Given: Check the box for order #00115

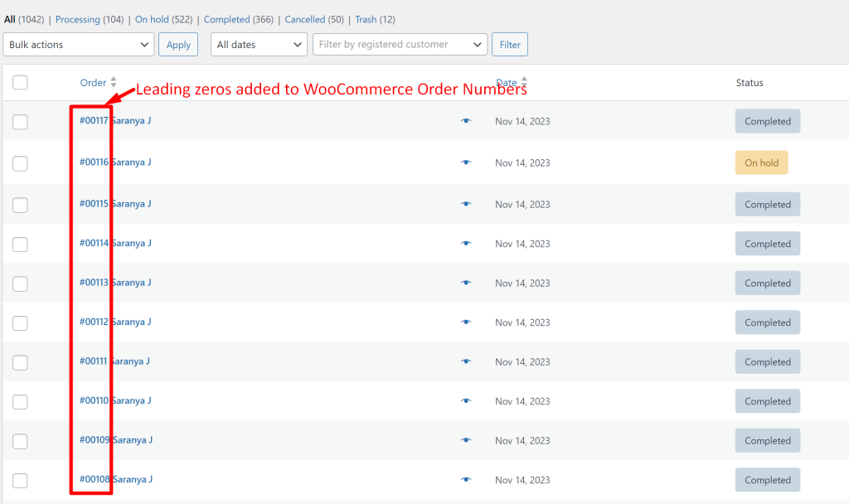Looking at the screenshot, I should tap(20, 206).
